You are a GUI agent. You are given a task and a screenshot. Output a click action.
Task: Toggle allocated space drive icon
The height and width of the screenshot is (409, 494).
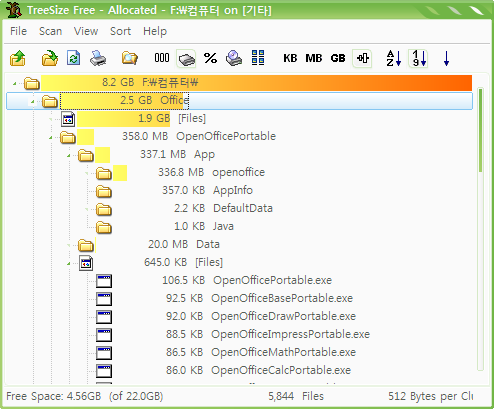tap(186, 59)
